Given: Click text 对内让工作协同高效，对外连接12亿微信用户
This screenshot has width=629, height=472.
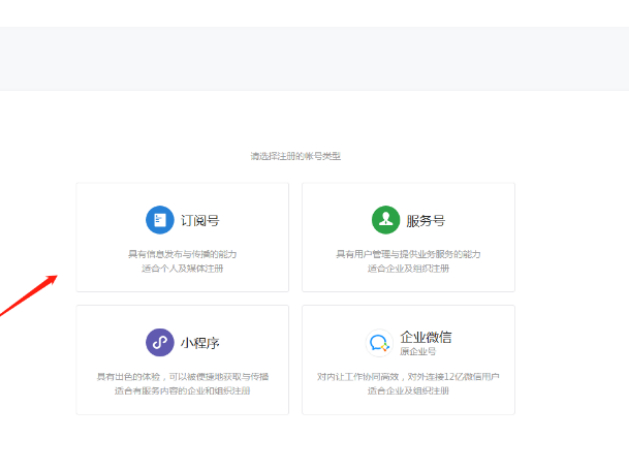Looking at the screenshot, I should click(408, 377).
